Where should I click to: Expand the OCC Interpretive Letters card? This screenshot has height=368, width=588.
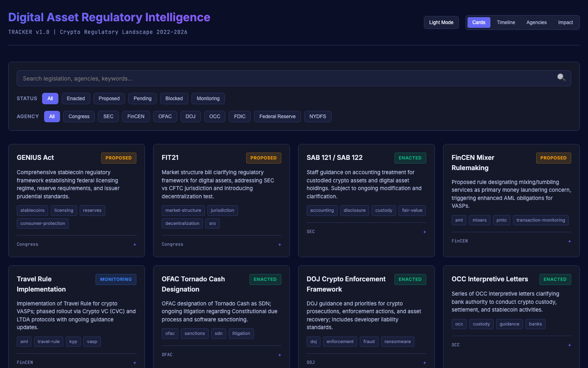pos(570,345)
